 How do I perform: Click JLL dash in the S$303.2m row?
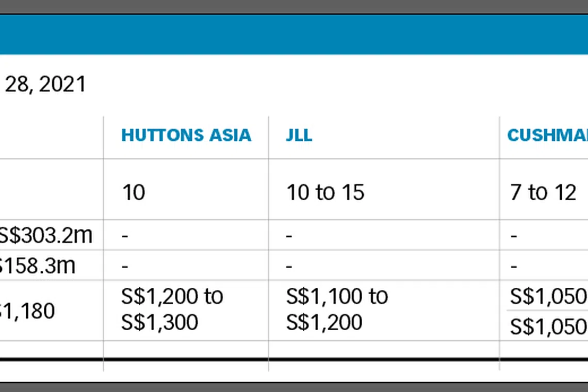[289, 236]
